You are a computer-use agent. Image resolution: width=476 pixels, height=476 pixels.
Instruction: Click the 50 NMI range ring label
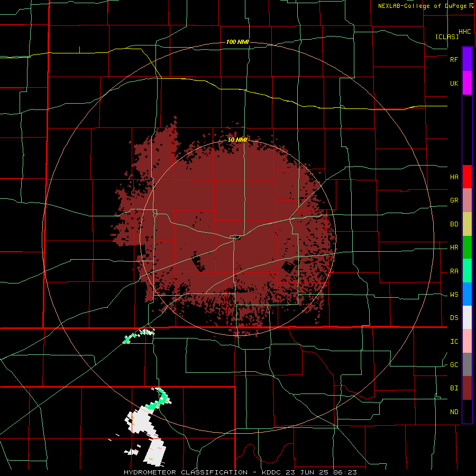[x=237, y=140]
